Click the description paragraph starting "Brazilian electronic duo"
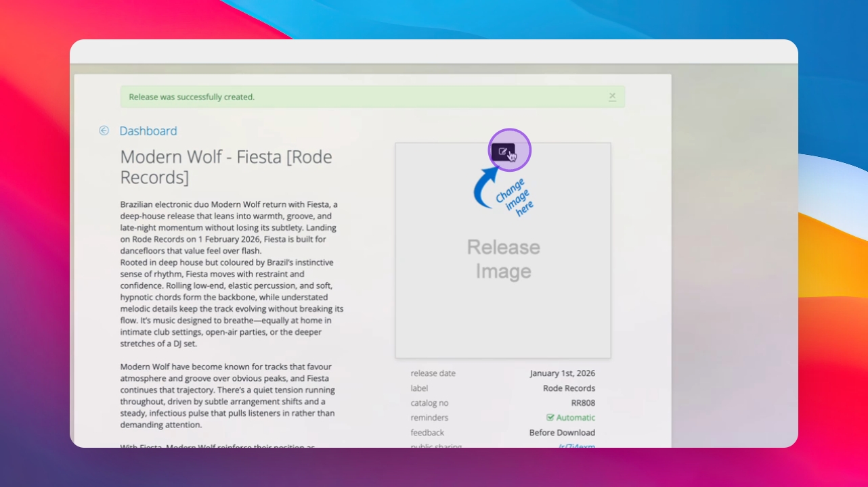 pyautogui.click(x=232, y=274)
